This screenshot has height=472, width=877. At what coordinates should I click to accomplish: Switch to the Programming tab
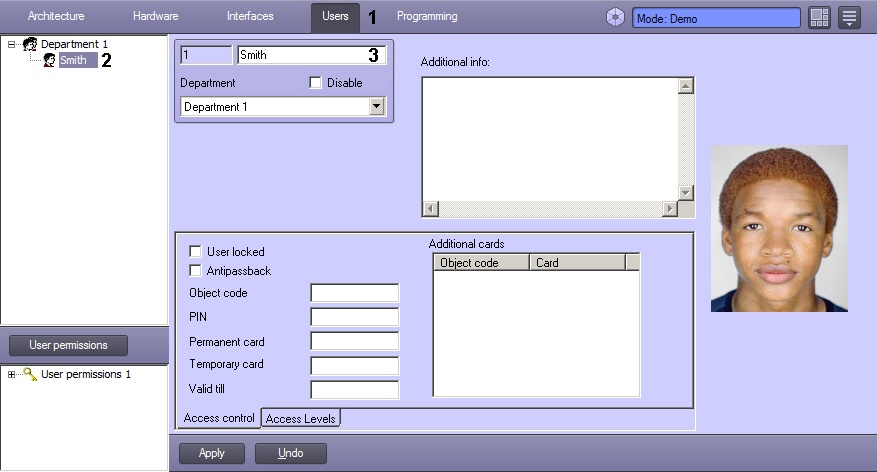point(427,16)
